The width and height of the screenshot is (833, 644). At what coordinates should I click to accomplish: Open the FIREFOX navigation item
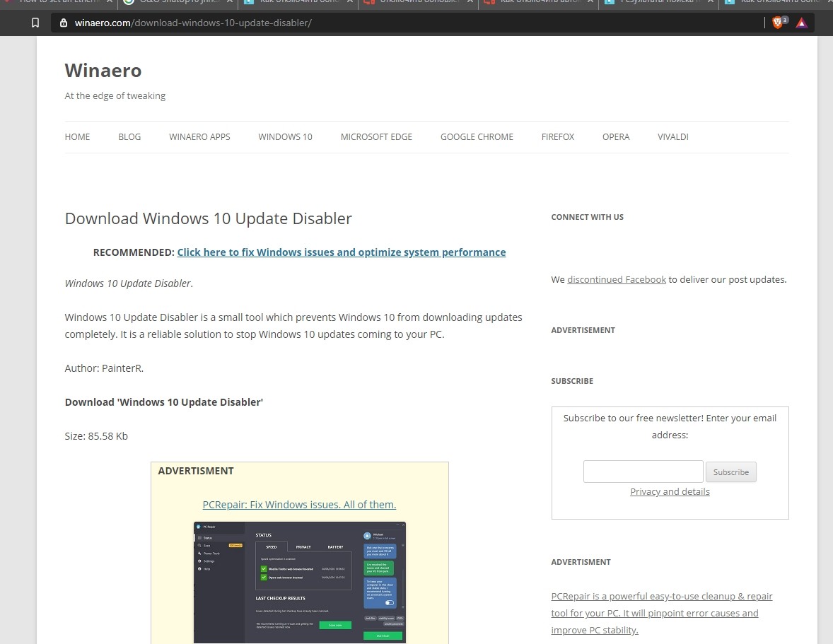point(558,137)
